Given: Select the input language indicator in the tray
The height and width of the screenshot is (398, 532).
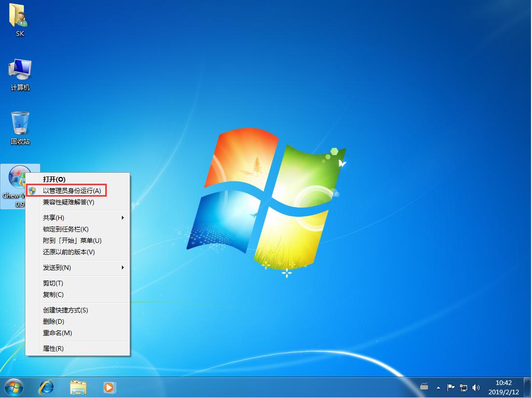Looking at the screenshot, I should point(423,388).
